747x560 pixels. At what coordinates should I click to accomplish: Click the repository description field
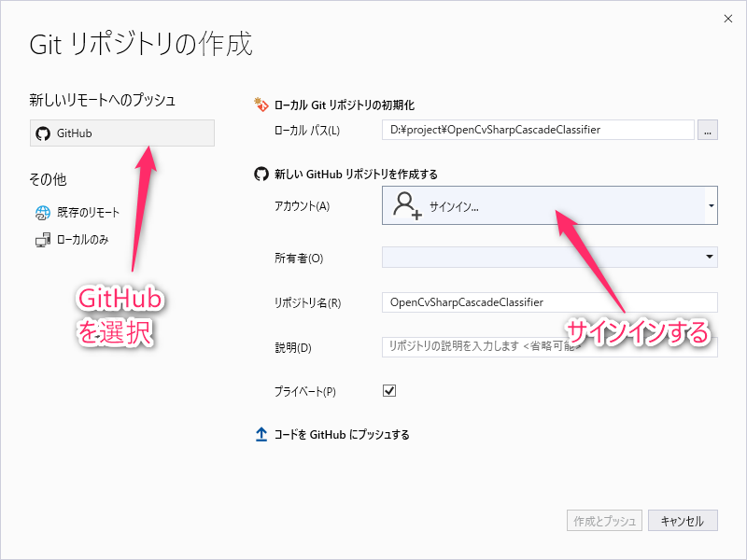pyautogui.click(x=550, y=346)
